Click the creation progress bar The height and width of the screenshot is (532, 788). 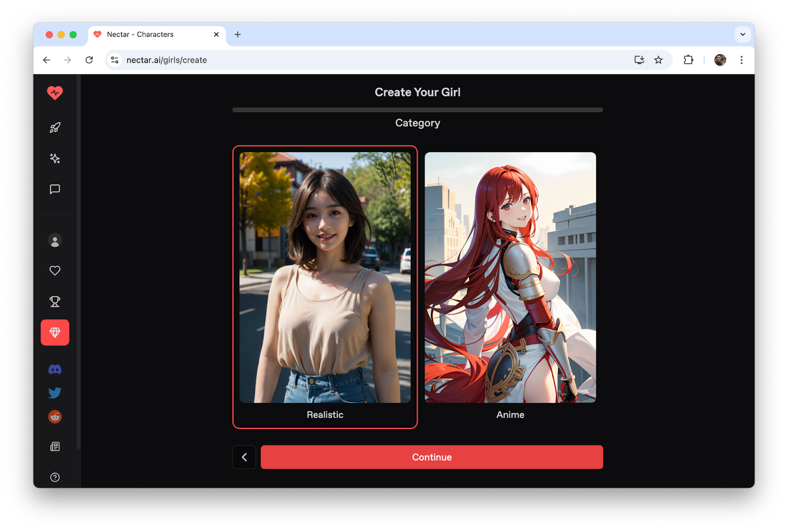click(x=418, y=110)
